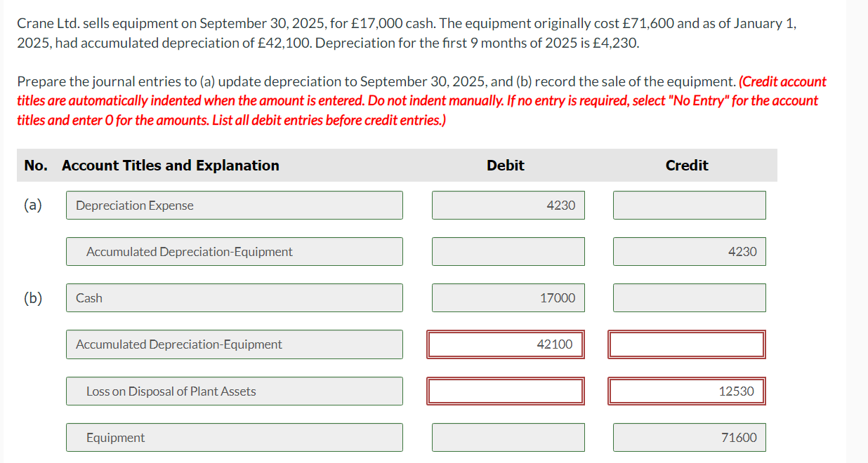This screenshot has height=463, width=868.
Task: Click the red instruction text about credit indentation
Action: pos(421,101)
